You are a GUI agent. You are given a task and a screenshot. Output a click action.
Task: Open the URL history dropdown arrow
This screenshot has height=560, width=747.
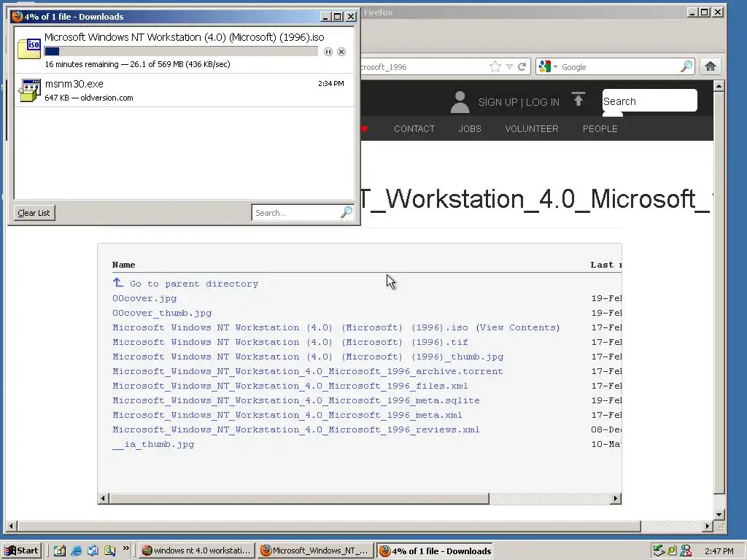[x=509, y=66]
